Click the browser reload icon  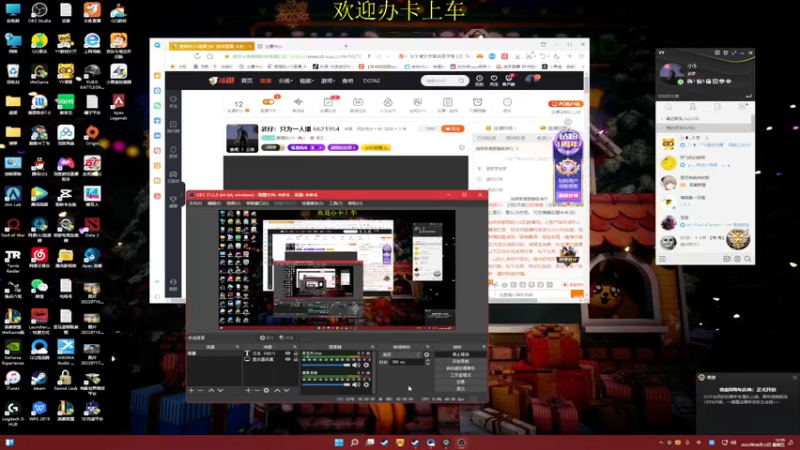click(197, 56)
